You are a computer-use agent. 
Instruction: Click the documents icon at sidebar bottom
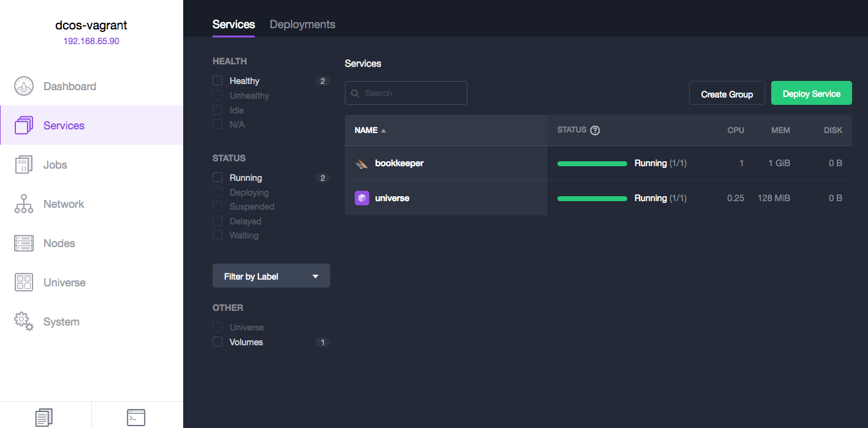(x=43, y=418)
